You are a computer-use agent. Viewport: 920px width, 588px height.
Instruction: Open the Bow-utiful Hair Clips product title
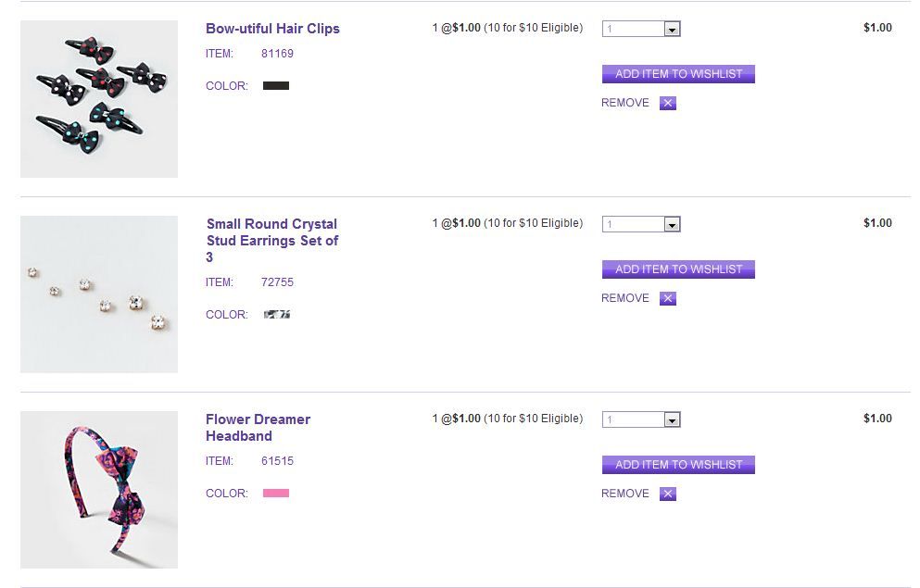tap(272, 29)
